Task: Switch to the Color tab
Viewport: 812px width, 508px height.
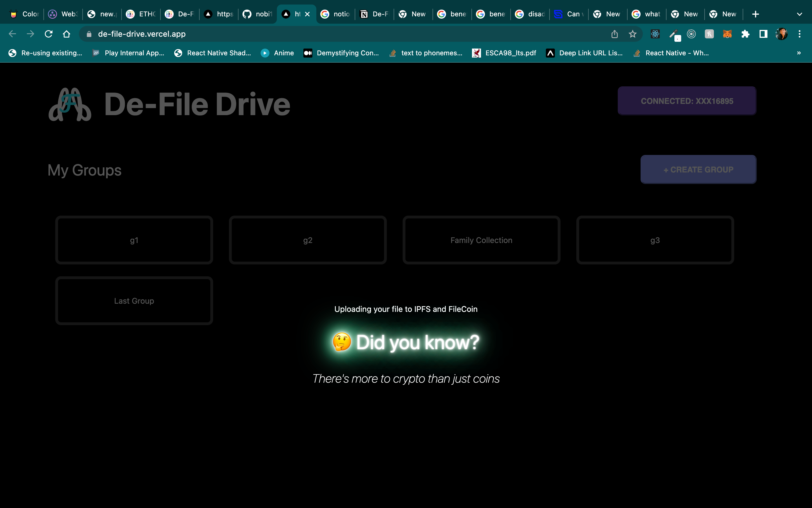Action: 25,14
